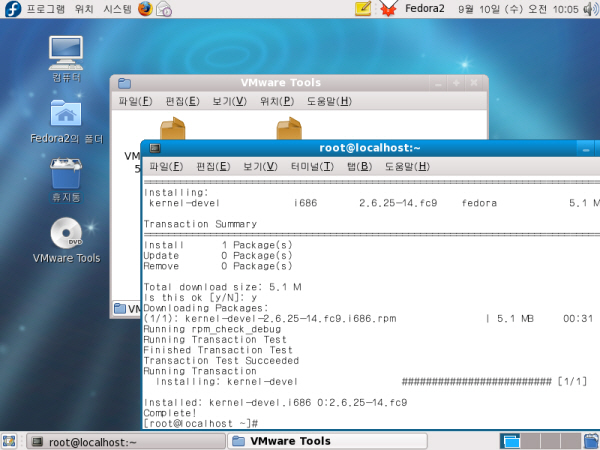Click the [root@localhost ~]# prompt line
This screenshot has width=600, height=450.
pos(201,424)
